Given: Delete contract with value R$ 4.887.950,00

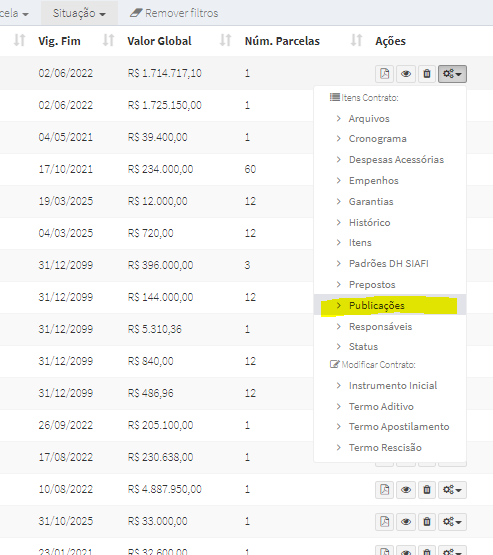Looking at the screenshot, I should (427, 490).
